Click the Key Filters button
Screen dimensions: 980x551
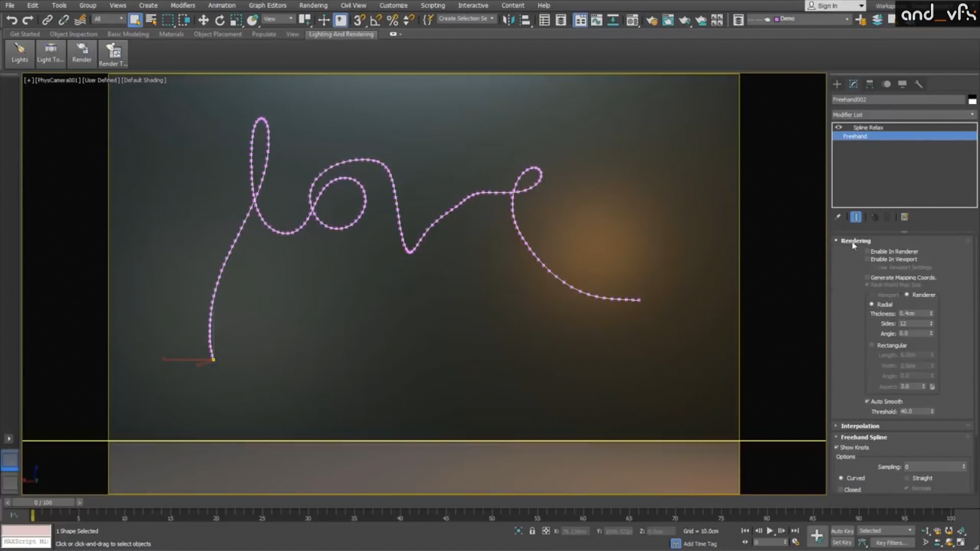tap(892, 542)
